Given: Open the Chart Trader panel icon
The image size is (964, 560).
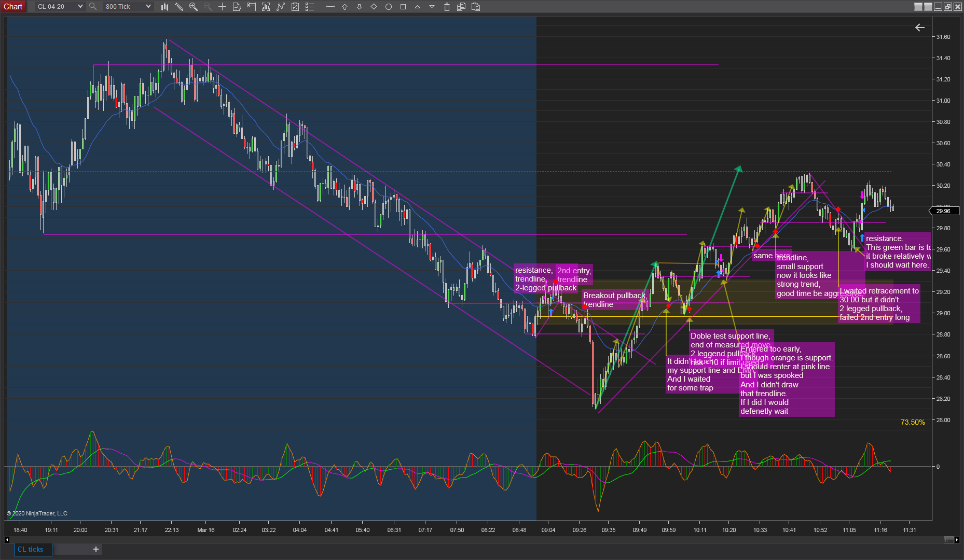Looking at the screenshot, I should [x=252, y=7].
